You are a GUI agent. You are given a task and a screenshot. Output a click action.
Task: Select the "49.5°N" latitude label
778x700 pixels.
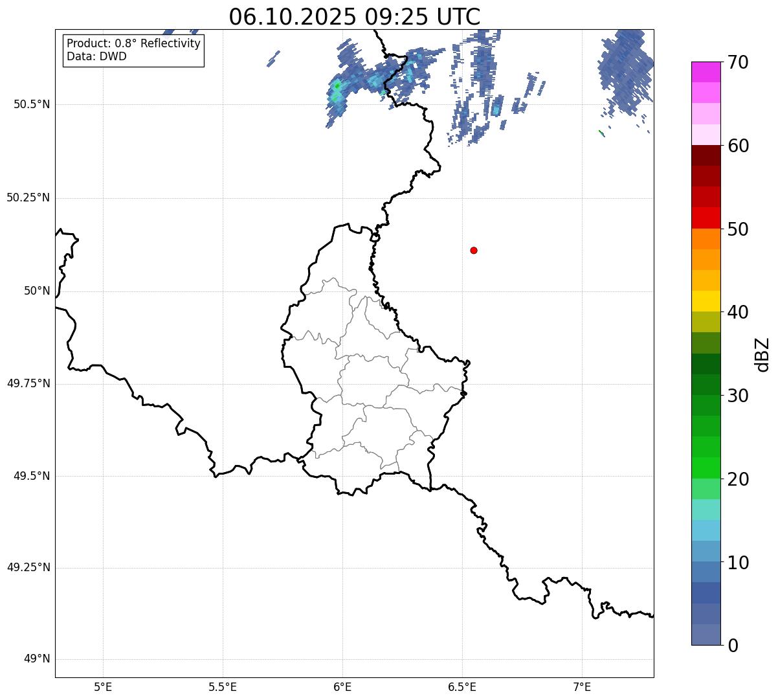32,476
